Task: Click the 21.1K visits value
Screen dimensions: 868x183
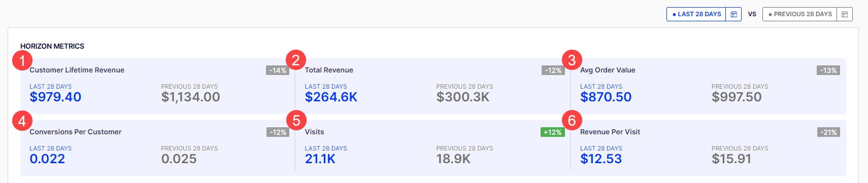Action: 320,159
